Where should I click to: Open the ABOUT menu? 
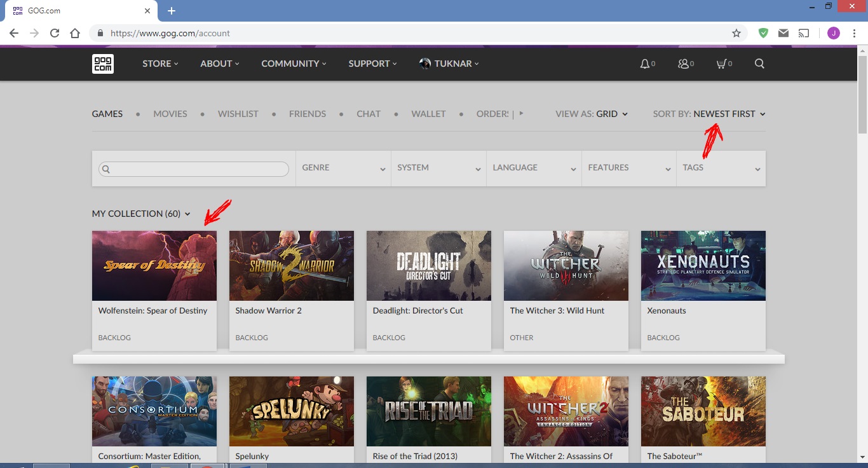coord(220,64)
